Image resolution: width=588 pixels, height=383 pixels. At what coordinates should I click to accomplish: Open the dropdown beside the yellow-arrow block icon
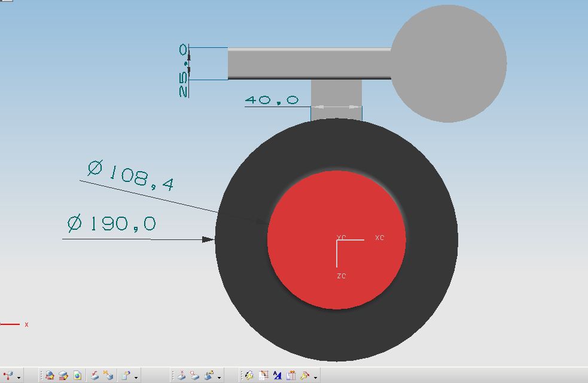pyautogui.click(x=219, y=378)
